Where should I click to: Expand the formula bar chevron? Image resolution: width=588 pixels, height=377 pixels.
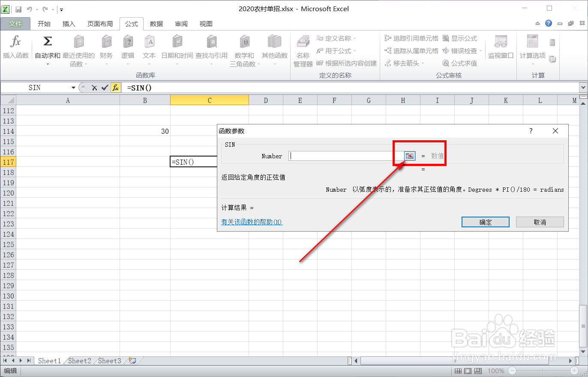pos(583,87)
